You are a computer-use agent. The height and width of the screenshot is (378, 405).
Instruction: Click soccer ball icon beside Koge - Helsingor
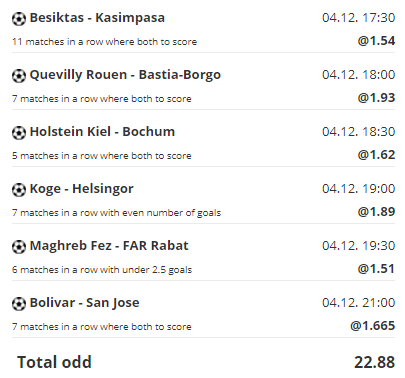click(19, 190)
